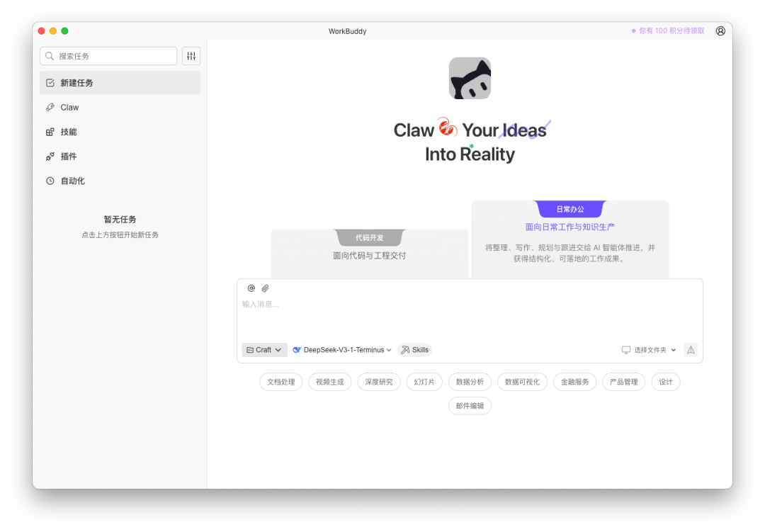The height and width of the screenshot is (532, 765).
Task: Choose the 产品管理 suggestion chip
Action: click(624, 382)
